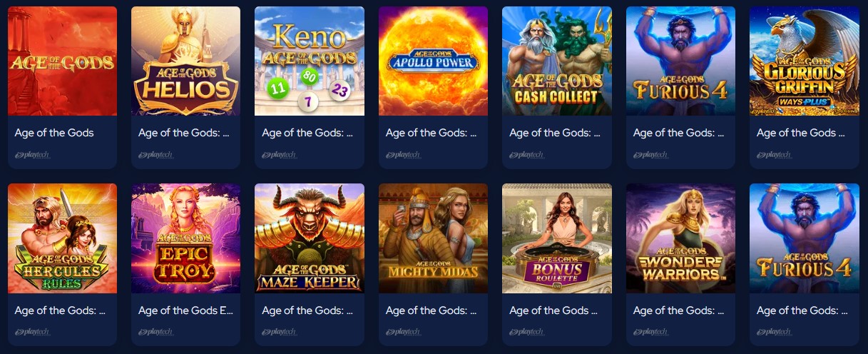The width and height of the screenshot is (868, 354).
Task: Select the Keno Age of the Gods game tile
Action: 310,61
